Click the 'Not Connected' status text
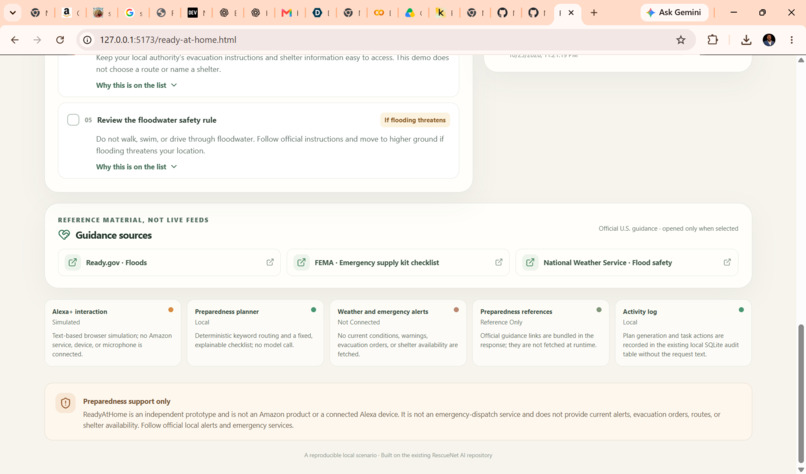This screenshot has height=474, width=806. 359,322
